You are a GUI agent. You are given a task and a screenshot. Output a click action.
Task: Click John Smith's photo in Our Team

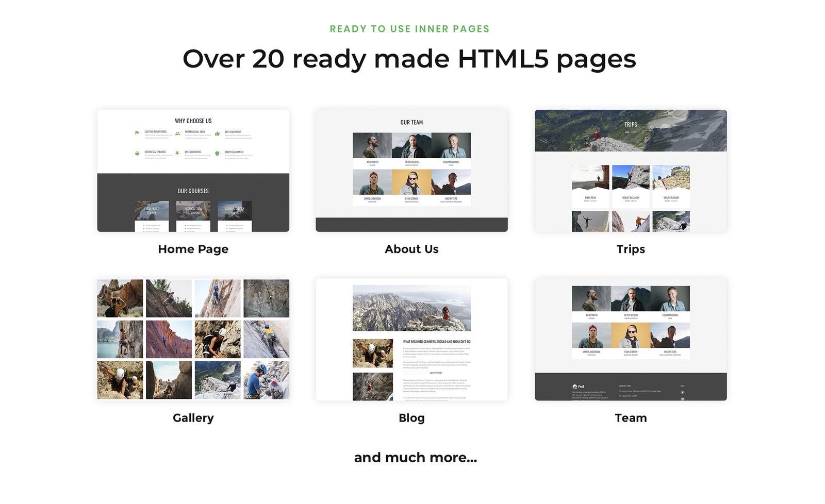[x=372, y=146]
